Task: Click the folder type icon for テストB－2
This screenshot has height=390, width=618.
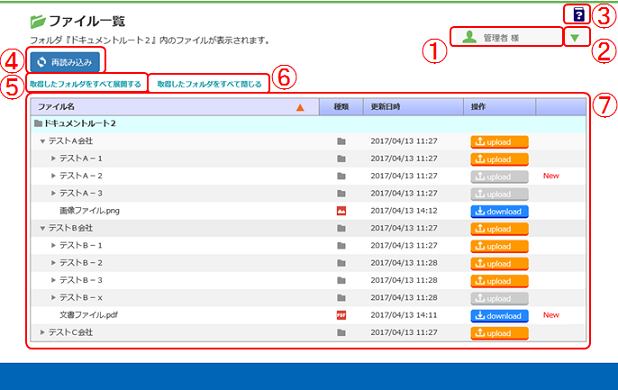Action: click(x=341, y=263)
